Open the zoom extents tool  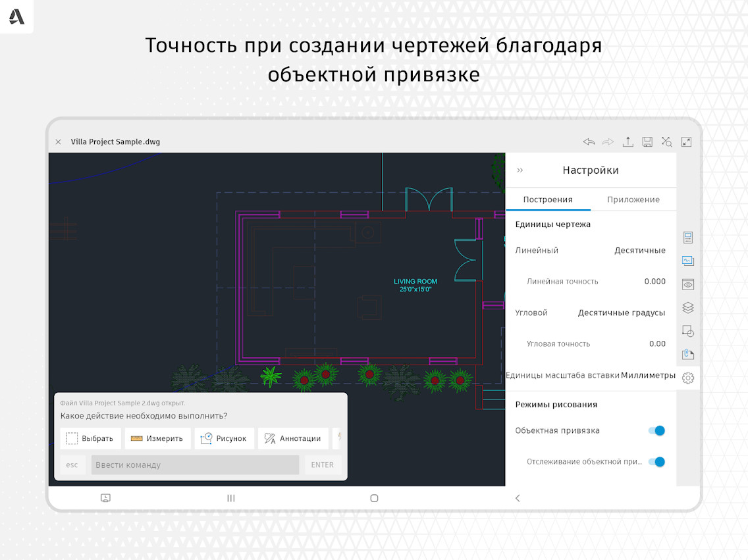point(666,141)
